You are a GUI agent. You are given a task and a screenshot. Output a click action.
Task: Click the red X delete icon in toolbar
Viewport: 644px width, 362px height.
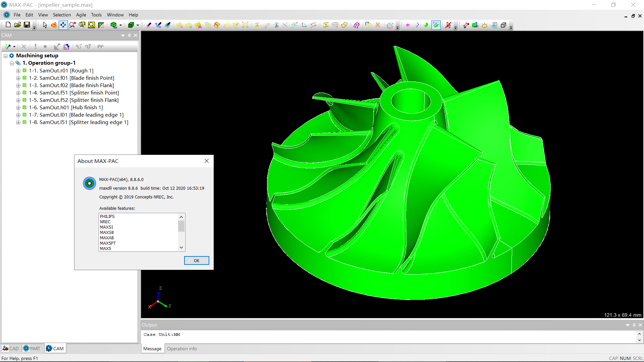[378, 25]
